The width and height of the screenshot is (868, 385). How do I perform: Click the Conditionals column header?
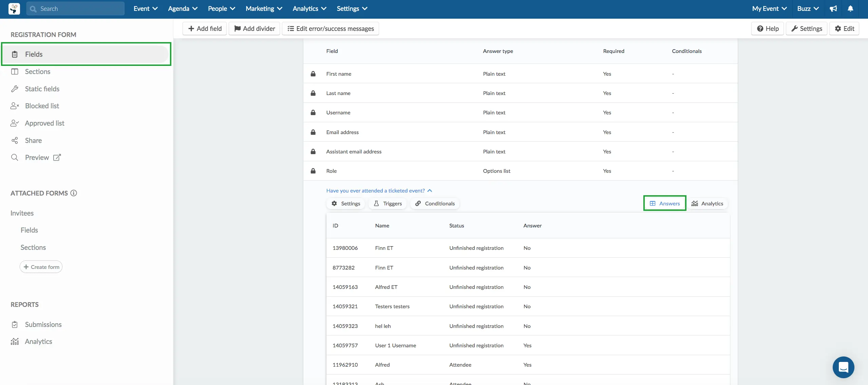click(686, 51)
